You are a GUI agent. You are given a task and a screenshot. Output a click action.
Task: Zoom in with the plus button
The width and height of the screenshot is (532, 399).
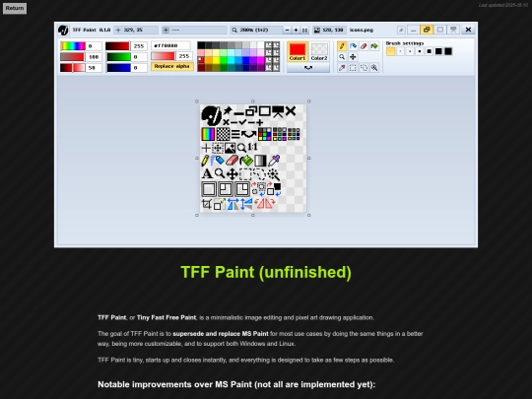[296, 30]
